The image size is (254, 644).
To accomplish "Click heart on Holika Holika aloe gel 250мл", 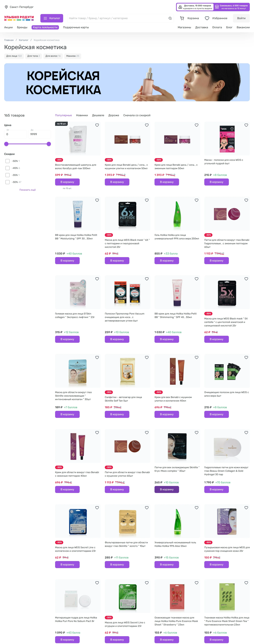I will (x=197, y=200).
